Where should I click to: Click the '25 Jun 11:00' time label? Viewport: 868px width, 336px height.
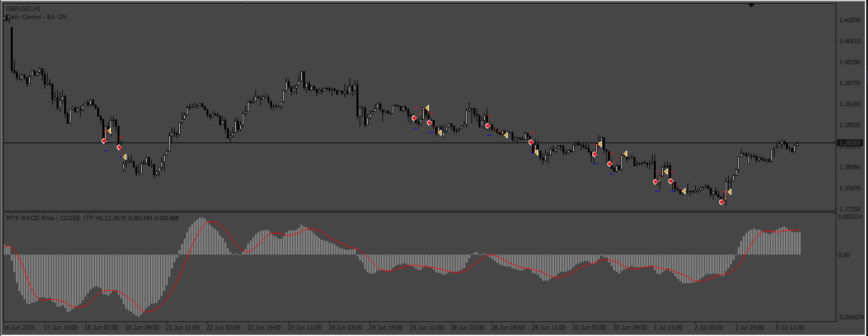tap(427, 328)
